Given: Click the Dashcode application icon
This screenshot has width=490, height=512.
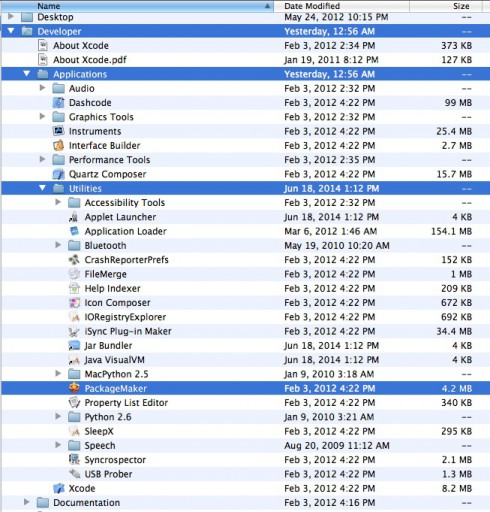Looking at the screenshot, I should click(x=59, y=102).
